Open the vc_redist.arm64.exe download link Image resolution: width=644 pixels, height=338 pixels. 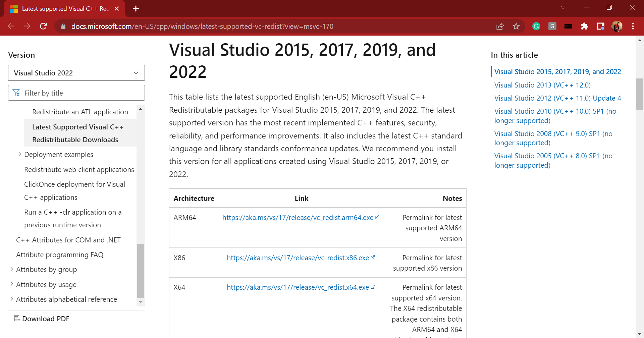pyautogui.click(x=299, y=217)
